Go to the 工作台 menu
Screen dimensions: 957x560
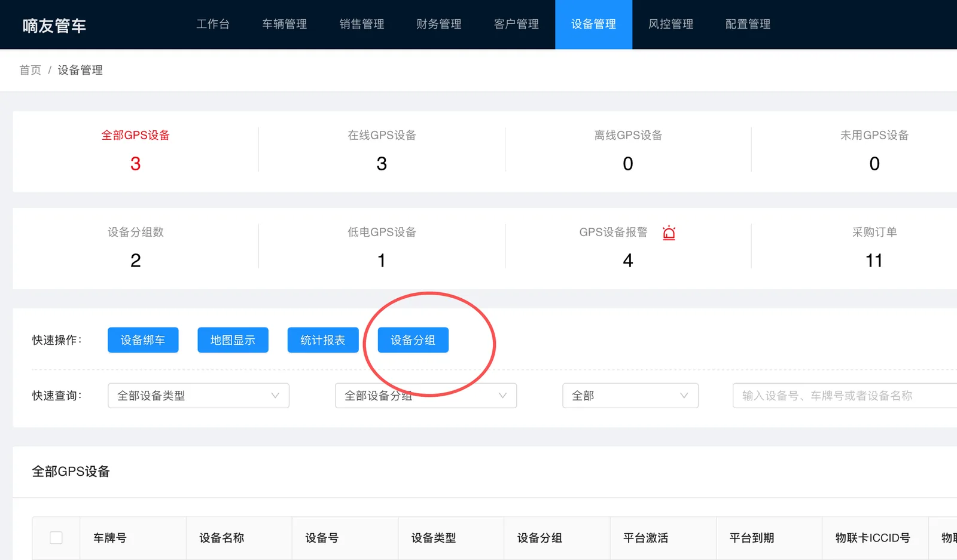[x=213, y=24]
